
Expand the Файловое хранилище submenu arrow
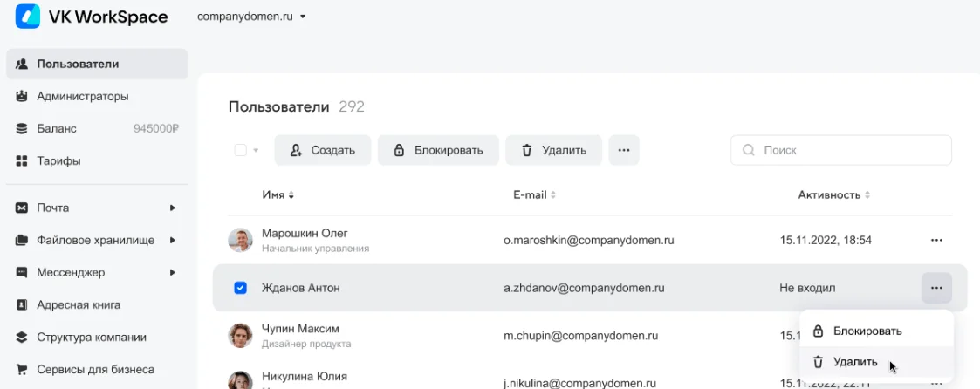pos(173,240)
